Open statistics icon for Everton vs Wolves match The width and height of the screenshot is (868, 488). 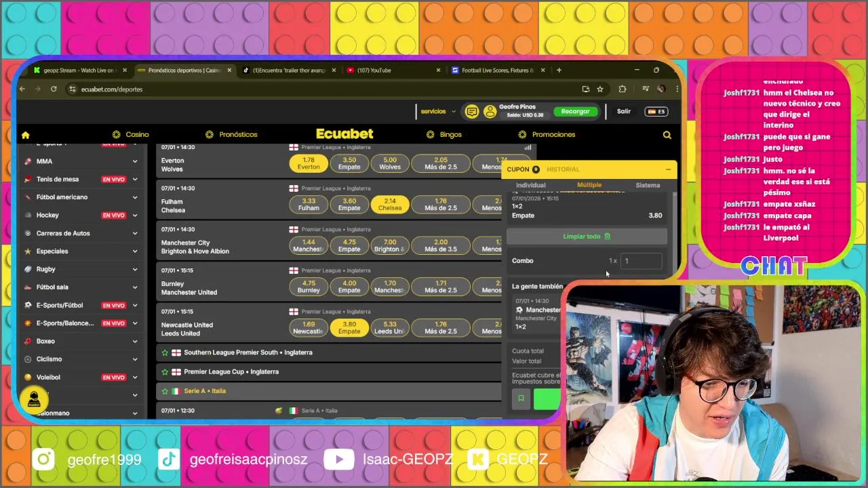click(x=528, y=147)
